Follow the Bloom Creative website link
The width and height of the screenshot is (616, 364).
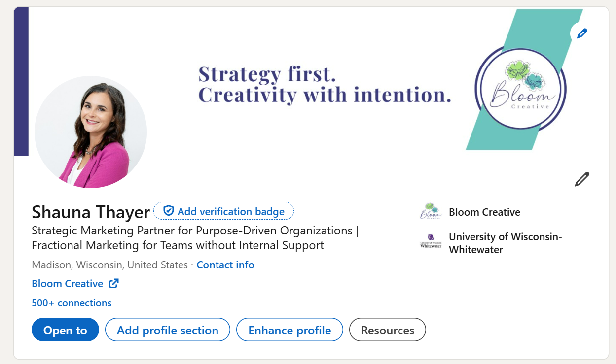(x=67, y=283)
